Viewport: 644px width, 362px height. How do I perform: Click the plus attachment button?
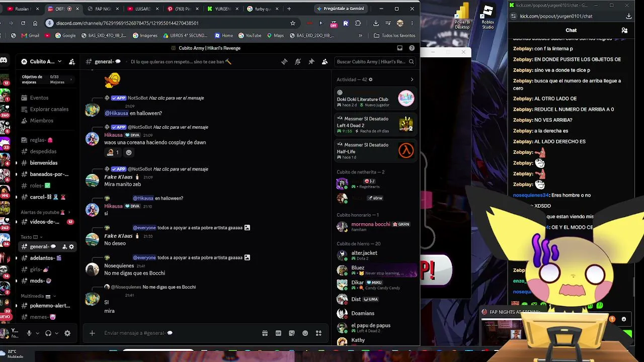(x=92, y=333)
